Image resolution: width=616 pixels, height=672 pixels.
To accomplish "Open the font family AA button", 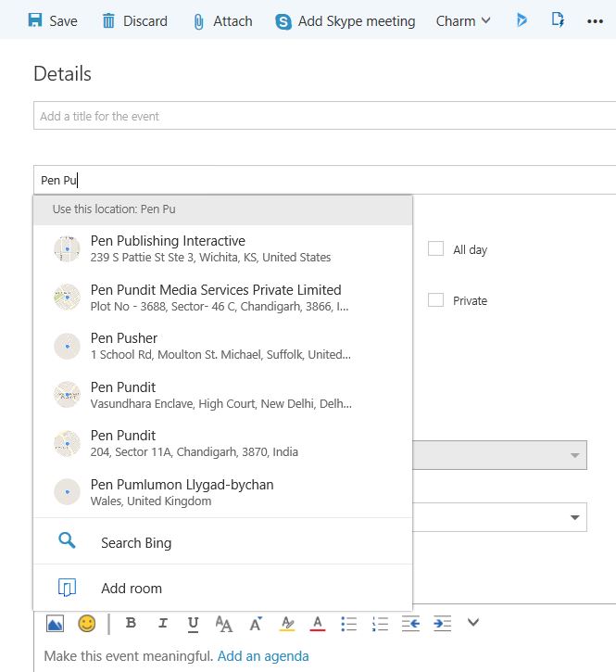I will coord(223,624).
